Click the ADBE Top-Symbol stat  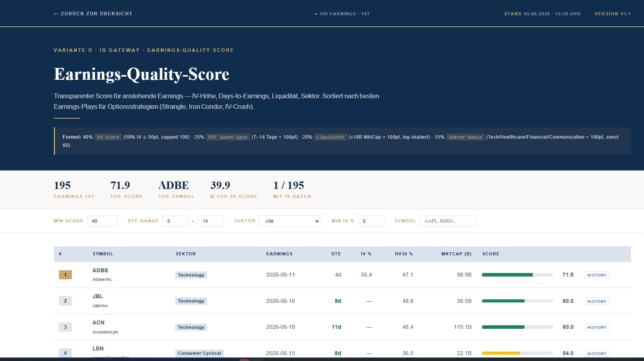pyautogui.click(x=176, y=189)
